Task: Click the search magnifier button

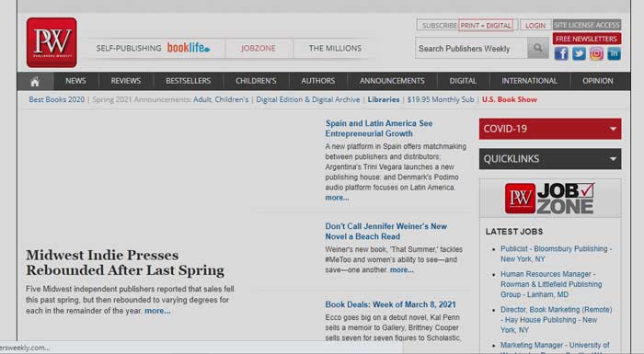Action: tap(537, 48)
